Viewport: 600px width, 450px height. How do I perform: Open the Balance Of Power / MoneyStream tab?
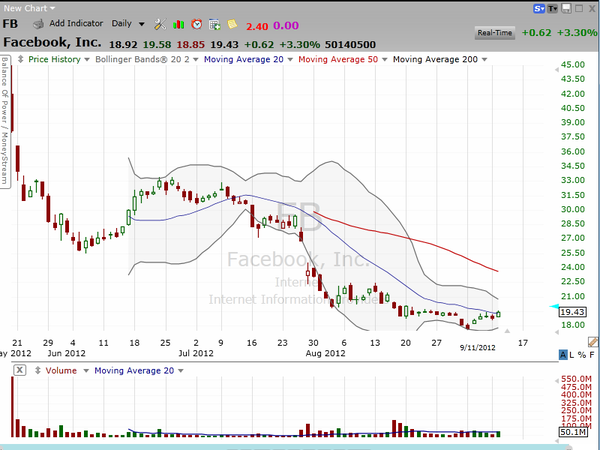coord(5,121)
